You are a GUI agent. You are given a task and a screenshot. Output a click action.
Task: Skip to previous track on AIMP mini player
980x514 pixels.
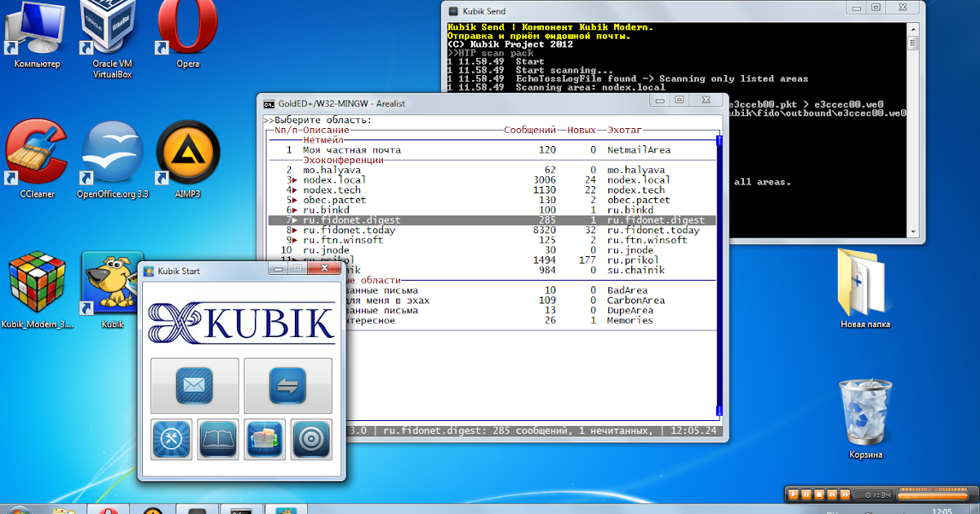click(832, 494)
